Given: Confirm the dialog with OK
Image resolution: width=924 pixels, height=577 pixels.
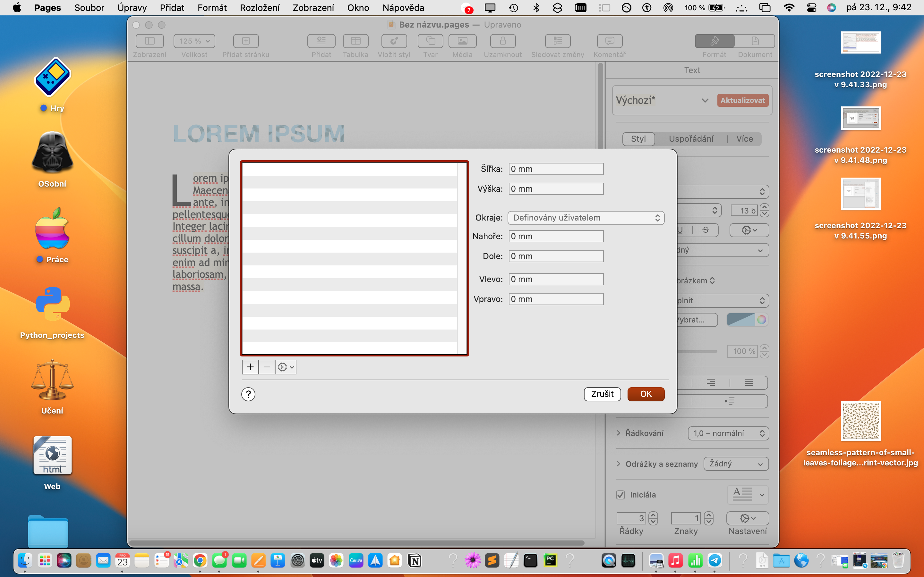Looking at the screenshot, I should [x=646, y=394].
